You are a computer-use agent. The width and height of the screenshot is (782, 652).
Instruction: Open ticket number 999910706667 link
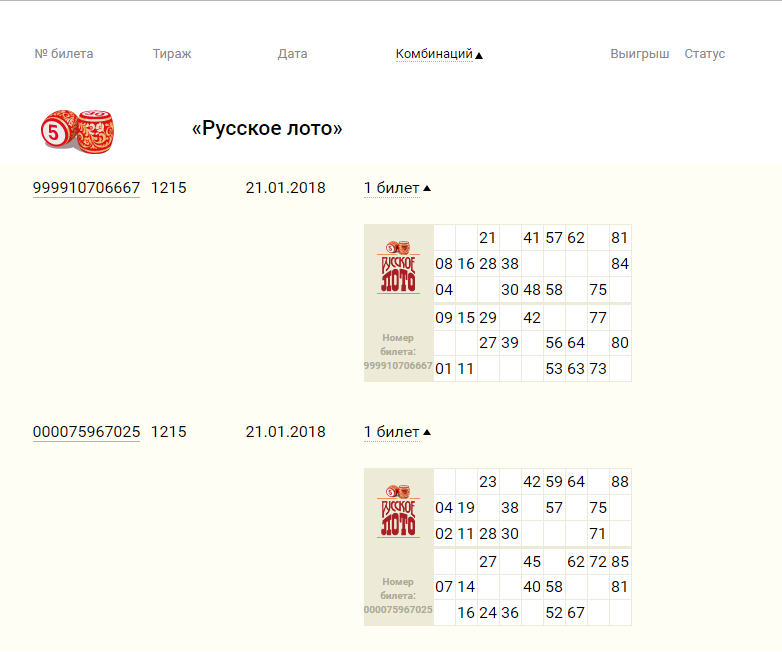86,188
